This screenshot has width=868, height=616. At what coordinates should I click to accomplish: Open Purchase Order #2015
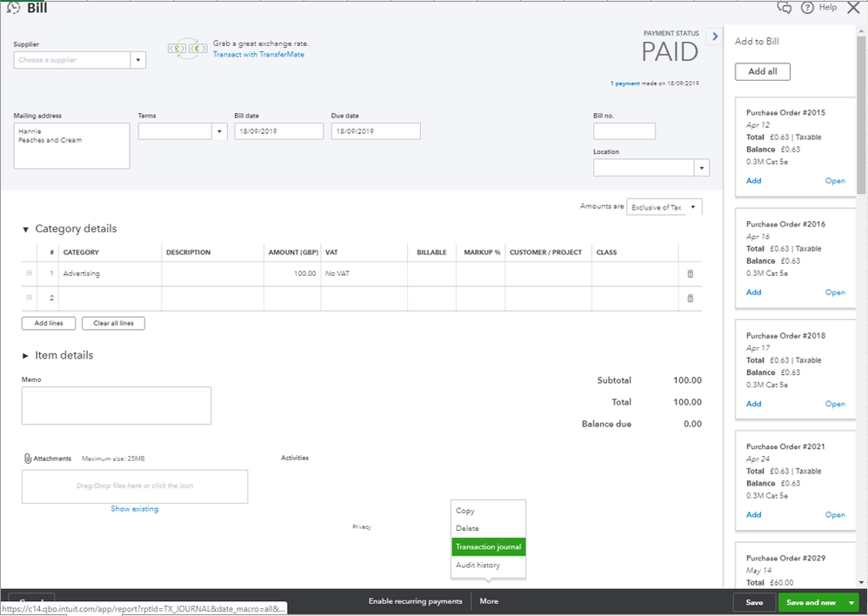(835, 181)
